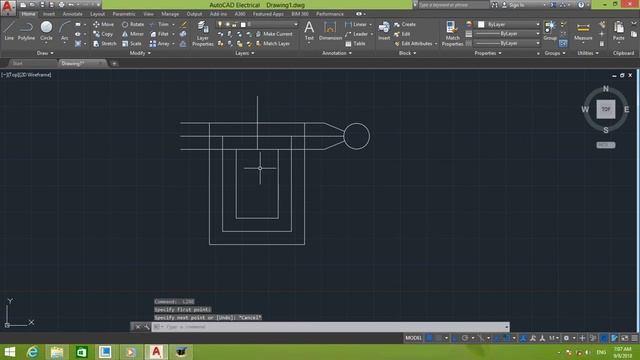Click Edit Attributes button

tap(413, 43)
